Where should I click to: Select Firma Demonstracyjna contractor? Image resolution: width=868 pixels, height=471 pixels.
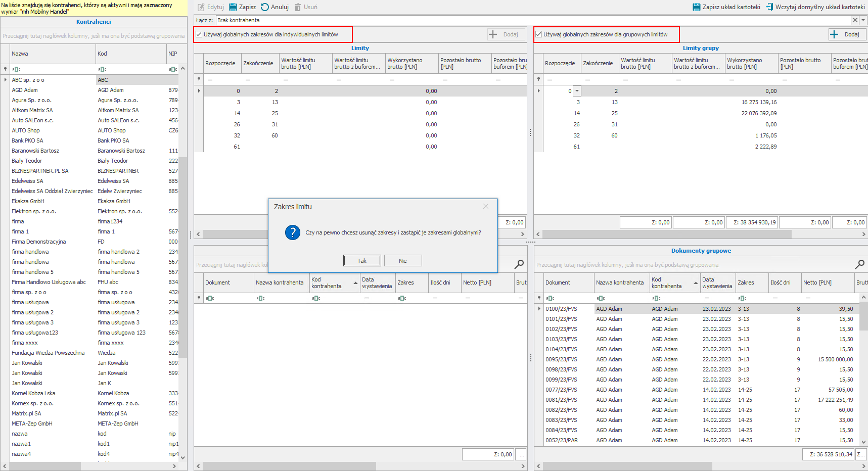(94, 242)
